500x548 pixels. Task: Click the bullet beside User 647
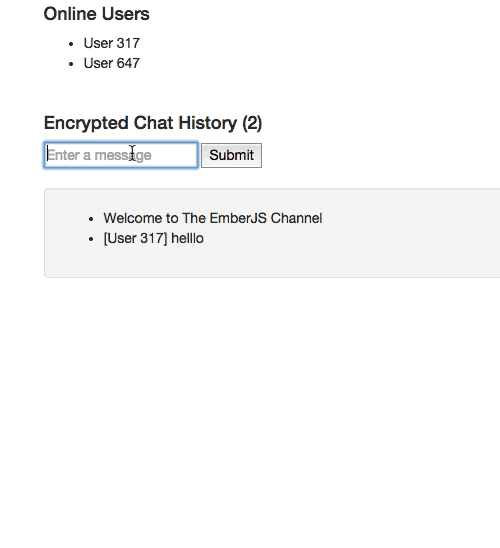coord(71,64)
